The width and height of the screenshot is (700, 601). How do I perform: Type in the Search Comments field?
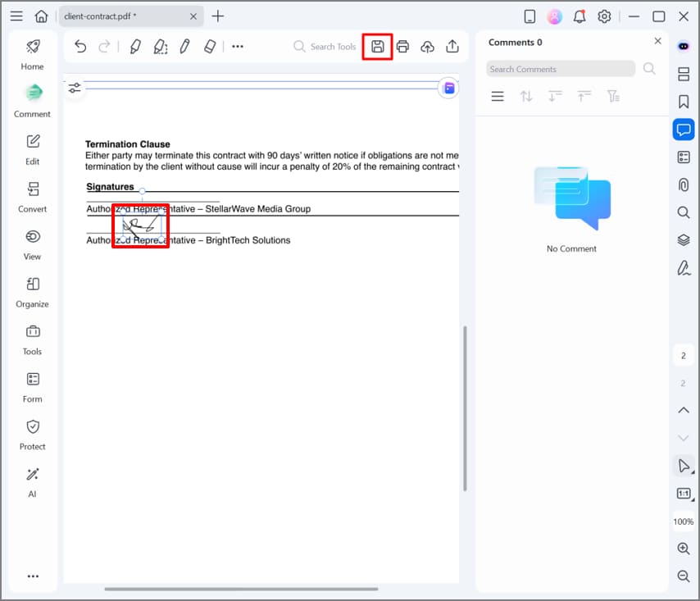point(561,69)
